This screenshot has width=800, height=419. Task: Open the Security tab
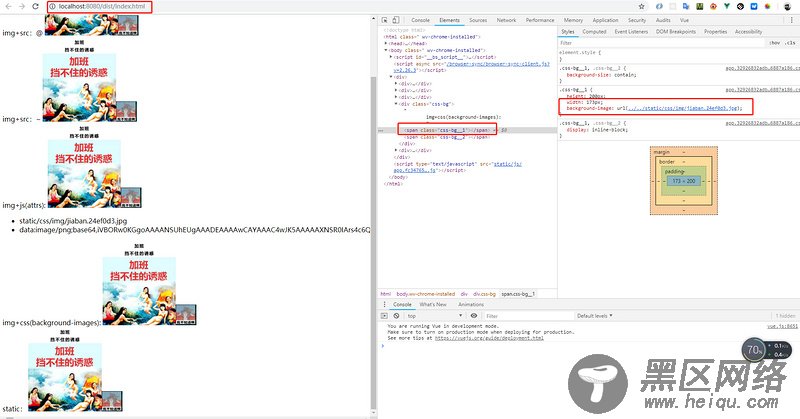coord(637,20)
